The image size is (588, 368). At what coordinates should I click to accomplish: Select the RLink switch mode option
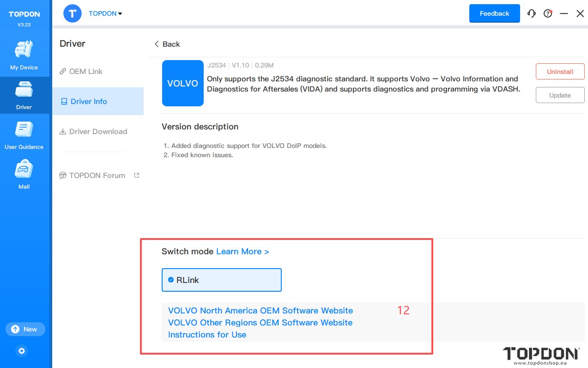click(x=222, y=280)
